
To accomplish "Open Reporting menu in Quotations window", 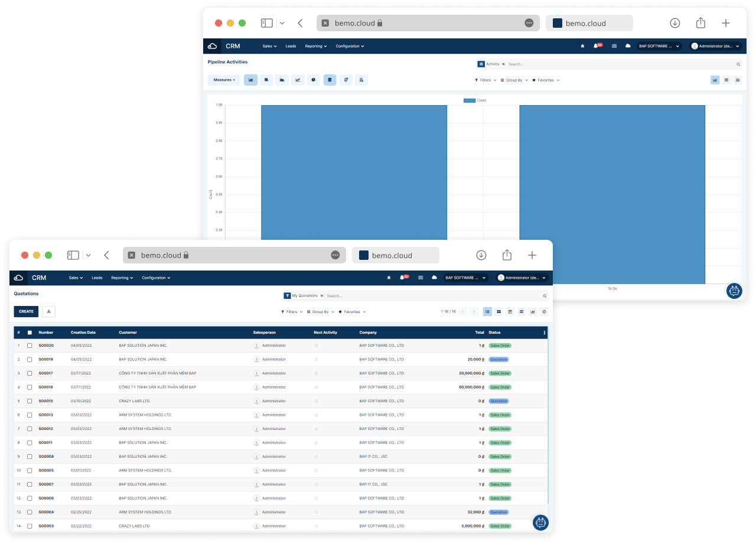I will click(x=122, y=278).
